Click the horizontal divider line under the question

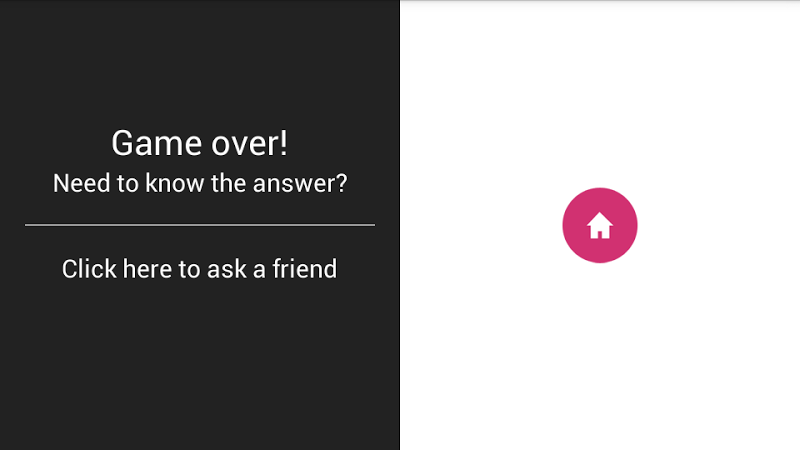[199, 225]
